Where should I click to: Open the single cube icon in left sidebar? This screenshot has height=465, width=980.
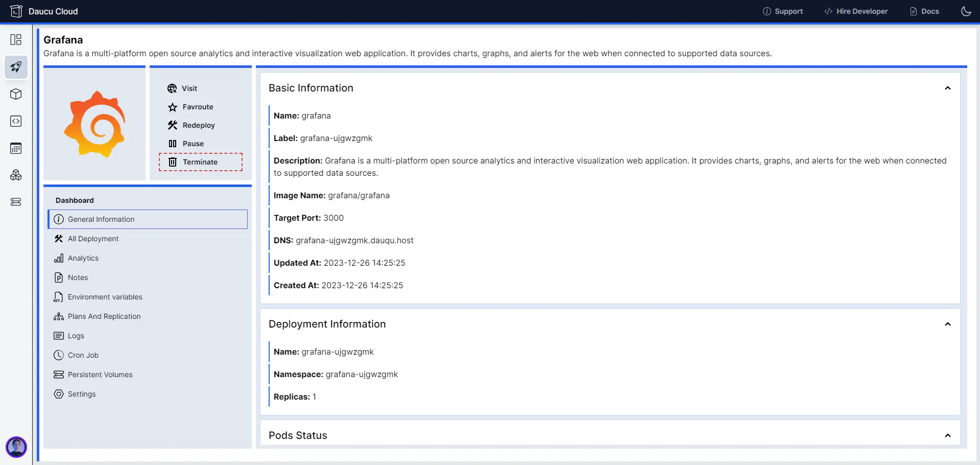click(x=16, y=94)
